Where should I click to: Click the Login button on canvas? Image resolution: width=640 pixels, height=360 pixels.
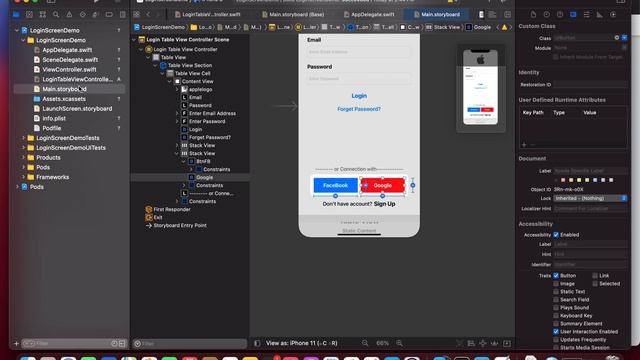(x=359, y=96)
